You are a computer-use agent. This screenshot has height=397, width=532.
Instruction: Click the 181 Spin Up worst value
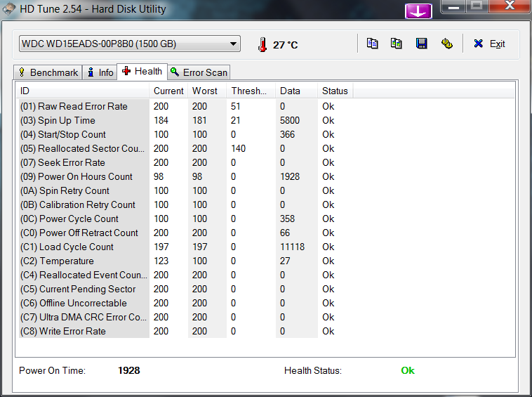[x=199, y=121]
